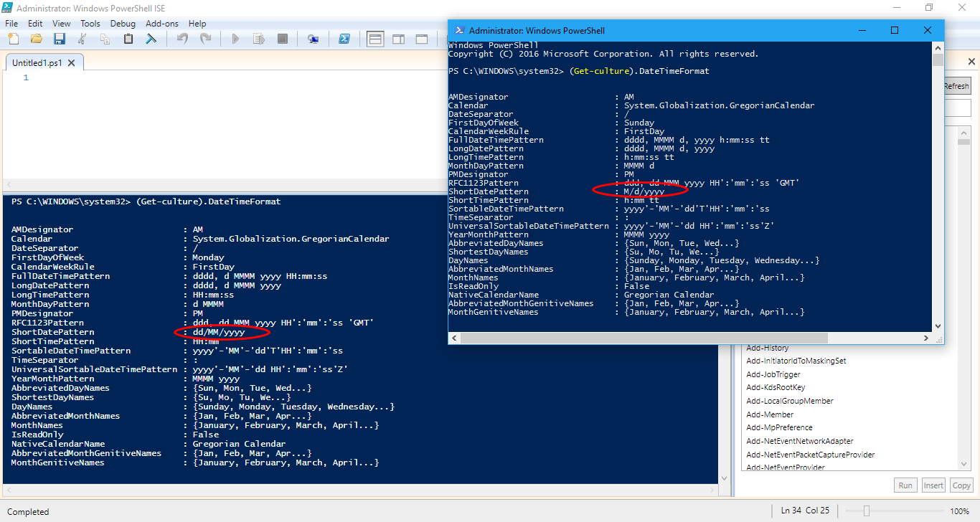Select Add-InitiatorIdToMaskingSet command

(x=796, y=361)
